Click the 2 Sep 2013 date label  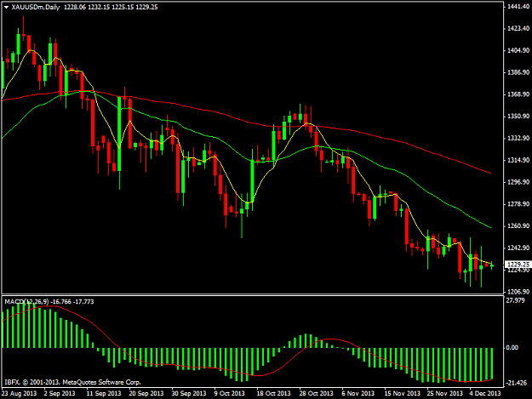60,393
